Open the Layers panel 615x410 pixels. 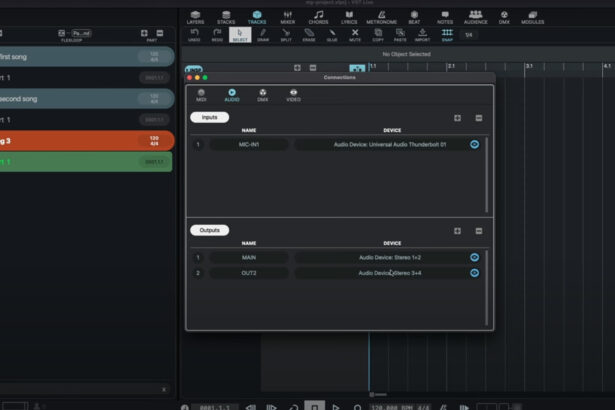coord(195,18)
